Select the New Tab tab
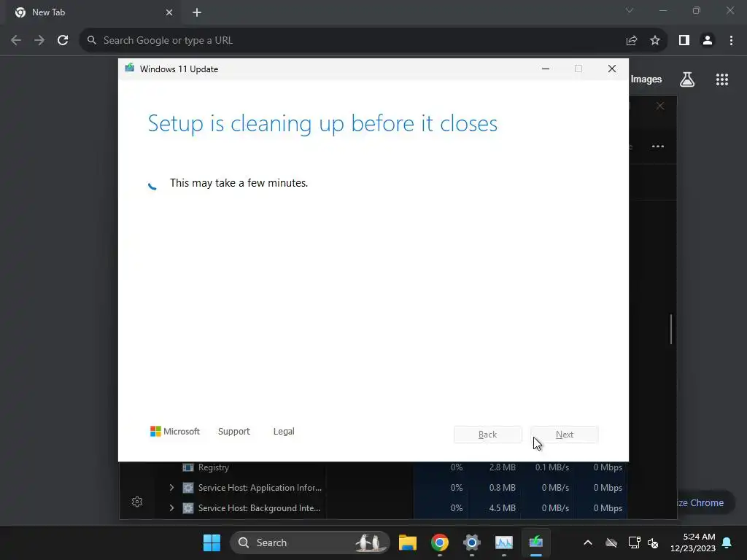The width and height of the screenshot is (747, 560). click(93, 12)
